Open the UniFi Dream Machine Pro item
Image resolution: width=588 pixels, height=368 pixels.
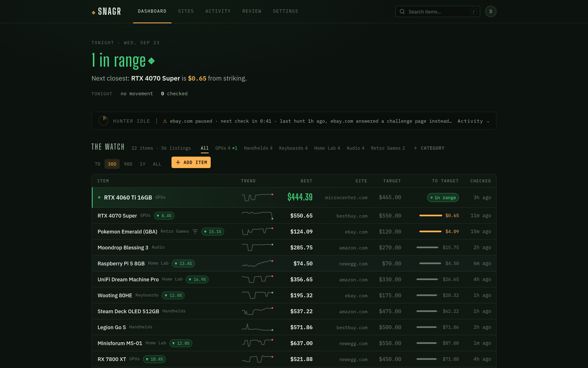[x=128, y=279]
